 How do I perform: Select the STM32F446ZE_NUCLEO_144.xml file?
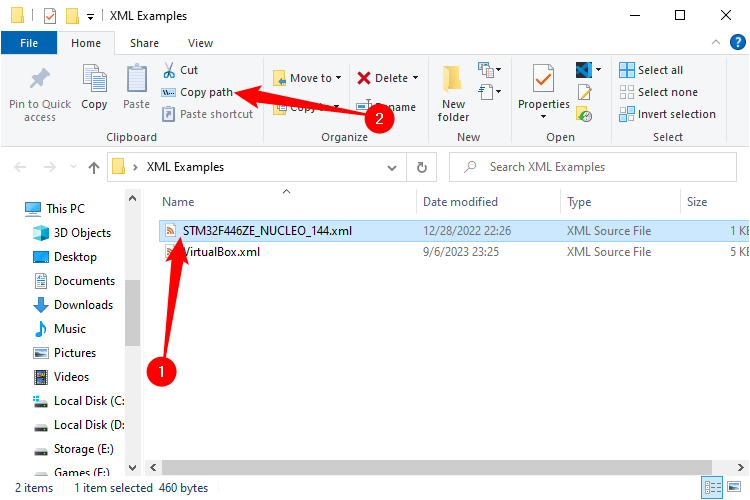click(x=454, y=231)
